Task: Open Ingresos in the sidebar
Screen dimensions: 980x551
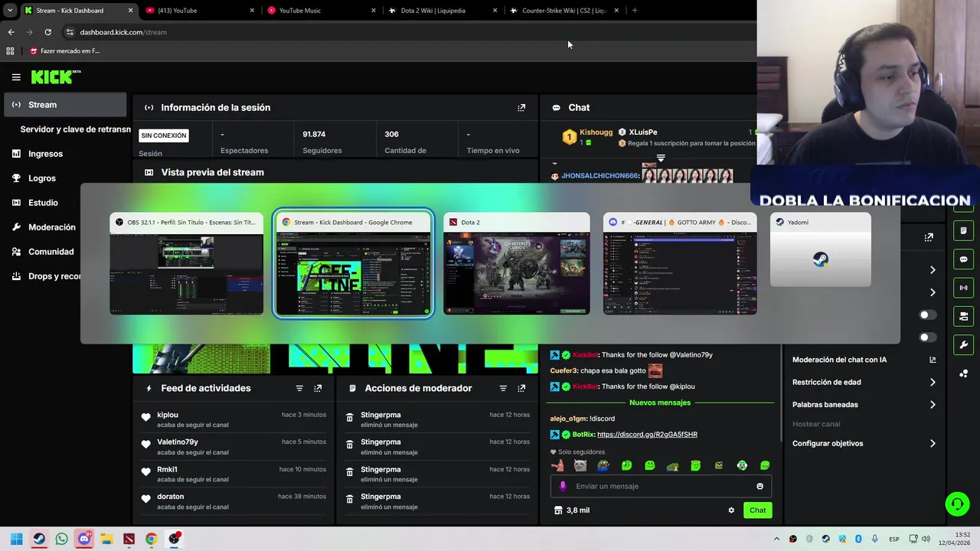Action: pyautogui.click(x=45, y=154)
